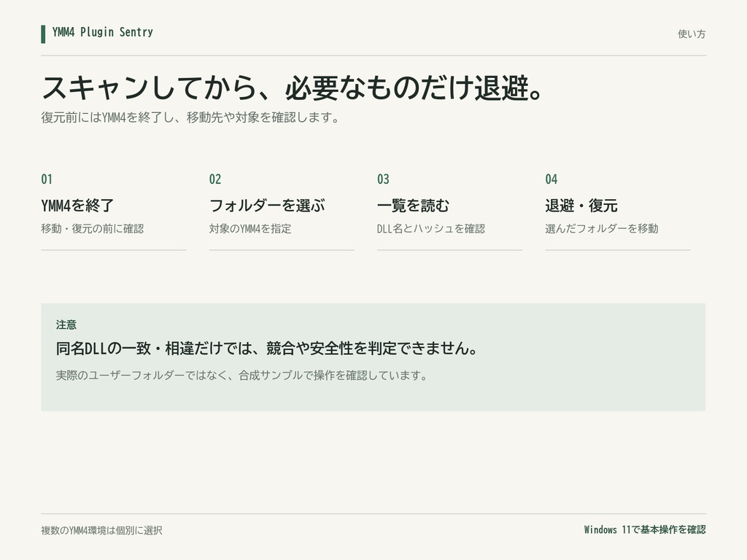The image size is (747, 560).
Task: Click the 対象のYMM4を指定 description
Action: click(x=250, y=228)
